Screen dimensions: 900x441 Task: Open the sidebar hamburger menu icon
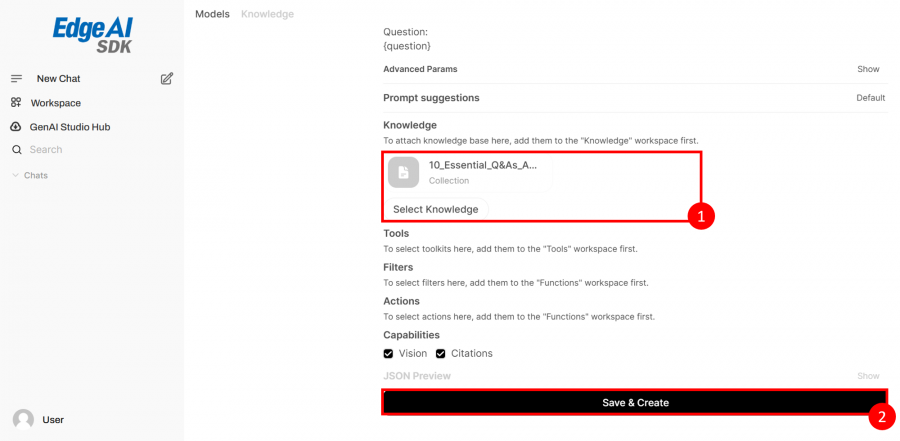coord(16,78)
